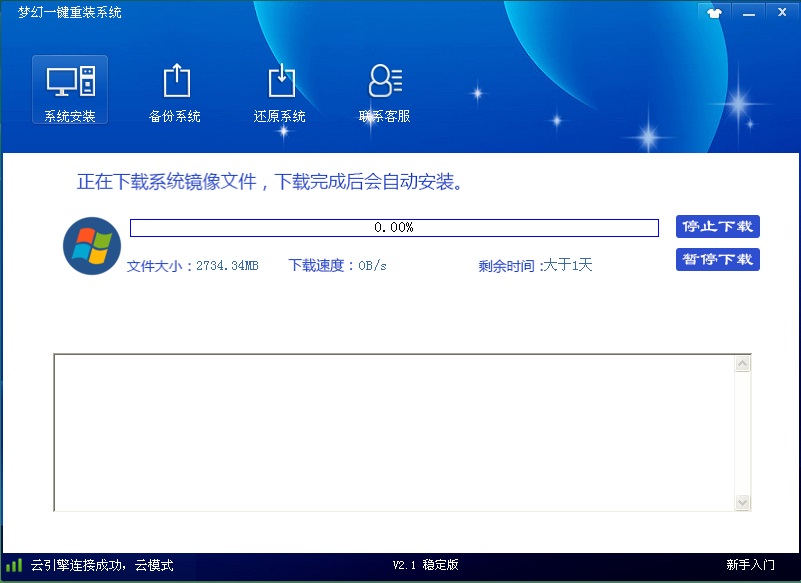Click the 云引擎连接成功,云模式 status text
The height and width of the screenshot is (583, 801).
(x=102, y=565)
